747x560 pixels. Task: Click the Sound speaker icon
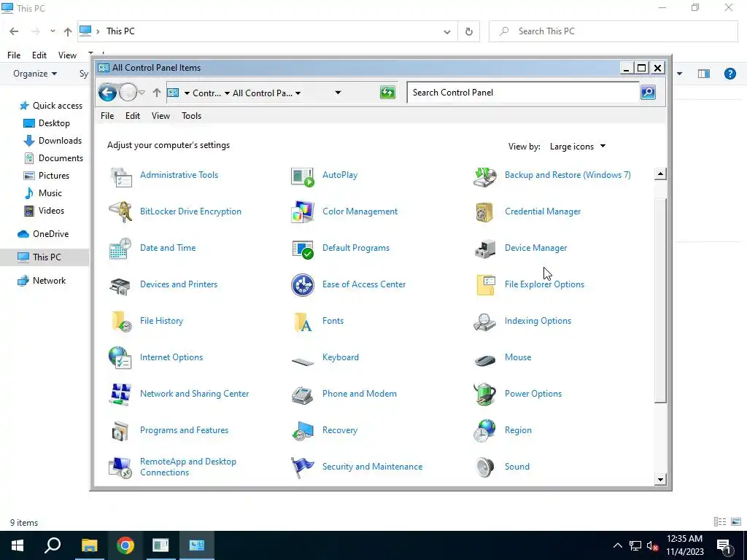click(x=485, y=467)
